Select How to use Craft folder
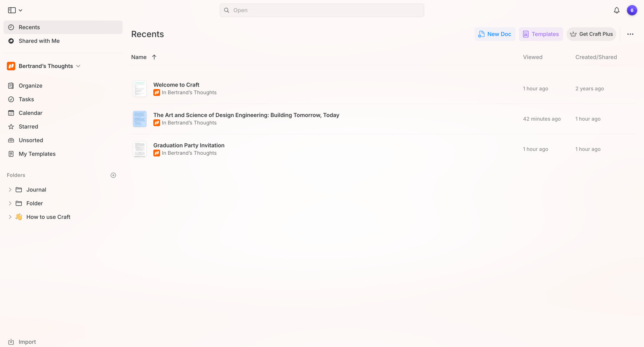This screenshot has width=644, height=347. (x=48, y=217)
